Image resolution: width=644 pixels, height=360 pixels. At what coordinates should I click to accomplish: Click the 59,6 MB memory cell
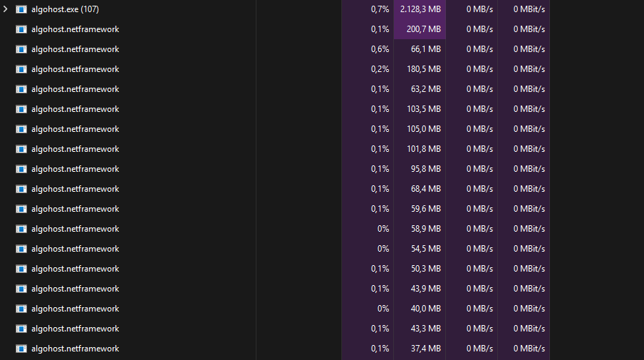click(x=425, y=209)
